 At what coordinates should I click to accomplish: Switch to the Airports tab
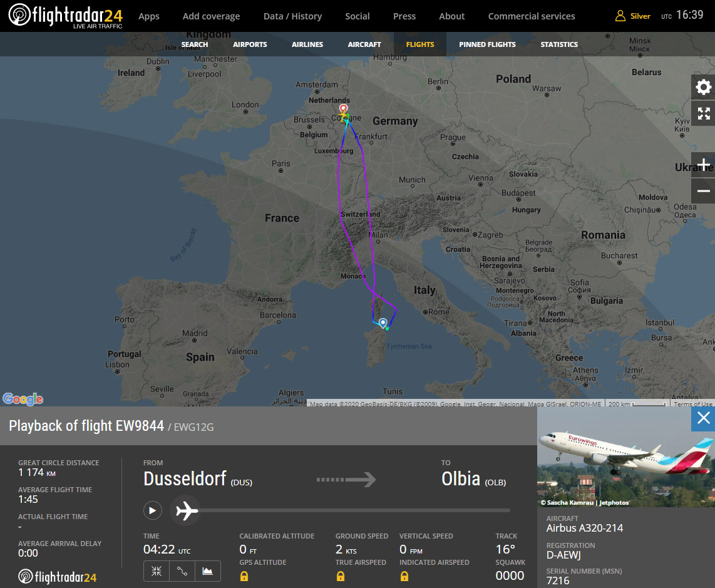point(250,44)
